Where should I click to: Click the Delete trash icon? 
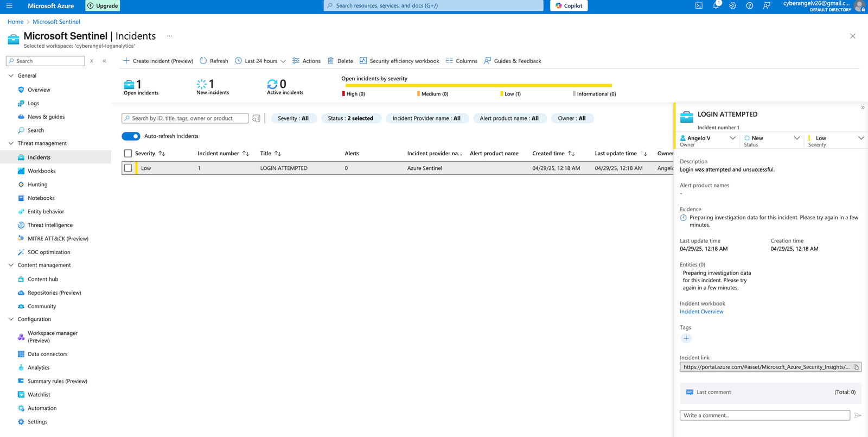click(x=330, y=61)
